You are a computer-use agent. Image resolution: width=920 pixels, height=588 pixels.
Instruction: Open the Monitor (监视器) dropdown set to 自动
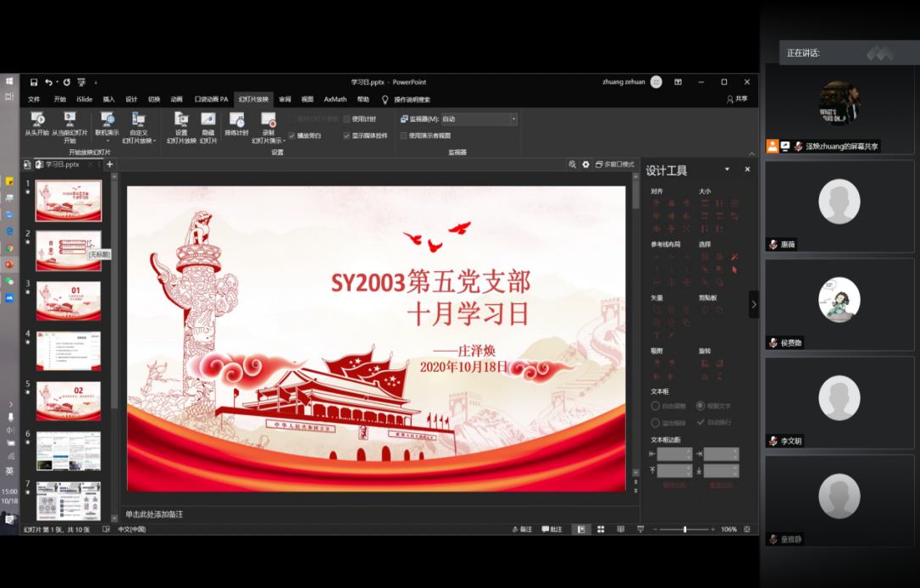513,119
